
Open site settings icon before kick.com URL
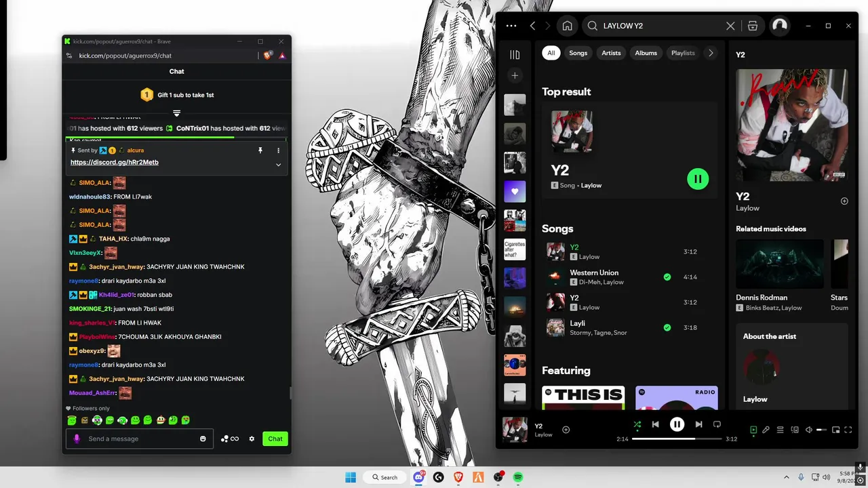click(68, 56)
